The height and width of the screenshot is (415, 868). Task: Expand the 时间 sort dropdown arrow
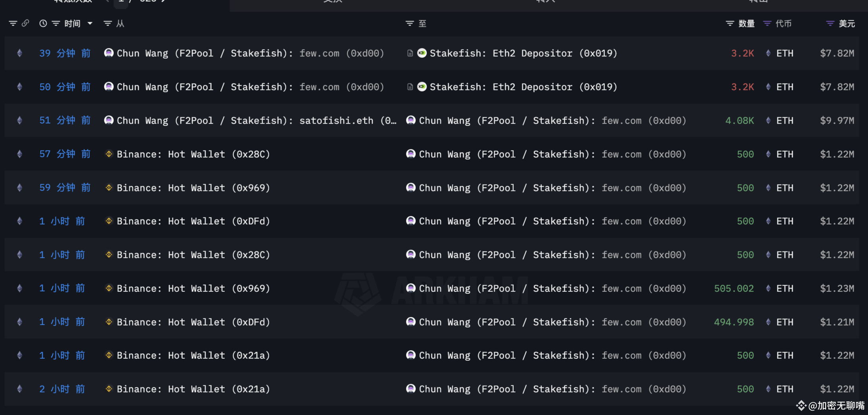point(90,24)
